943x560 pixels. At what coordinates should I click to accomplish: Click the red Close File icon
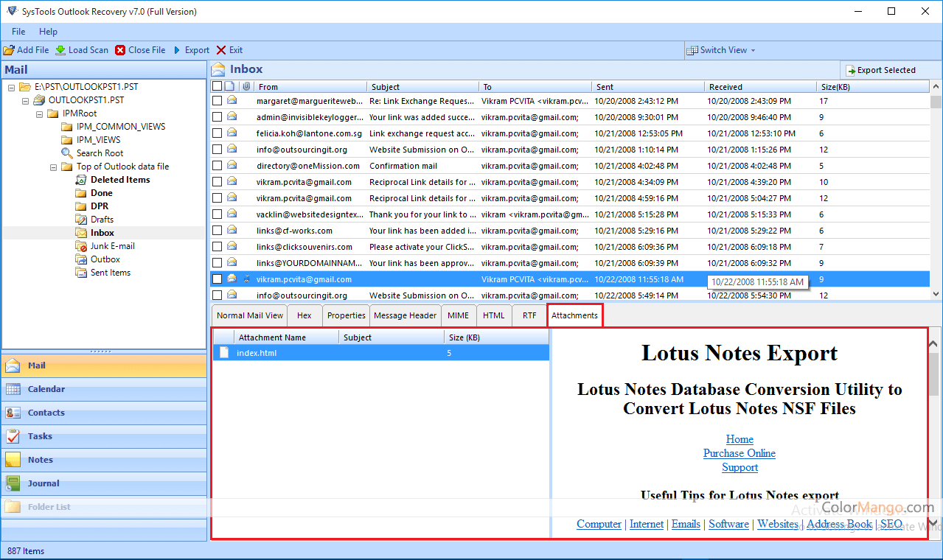(120, 50)
